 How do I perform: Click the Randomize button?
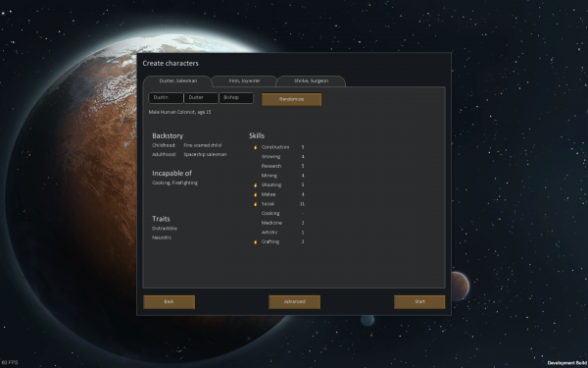291,99
